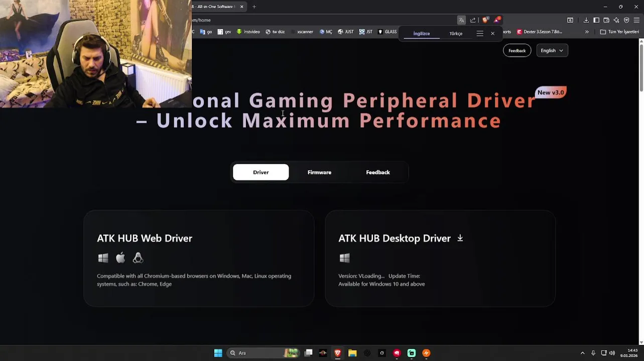644x361 pixels.
Task: Open Tüm Yer İşaretleri bookmarks folder
Action: tap(619, 32)
